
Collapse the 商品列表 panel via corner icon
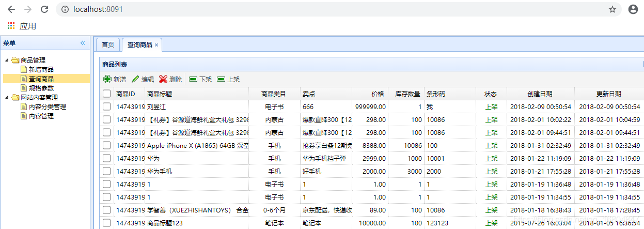[643, 65]
